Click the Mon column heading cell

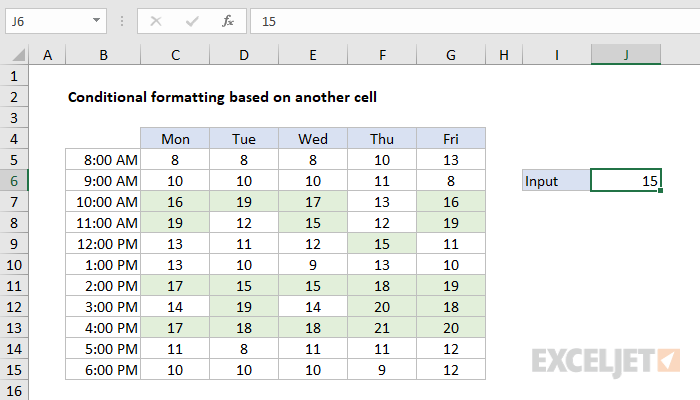click(175, 138)
